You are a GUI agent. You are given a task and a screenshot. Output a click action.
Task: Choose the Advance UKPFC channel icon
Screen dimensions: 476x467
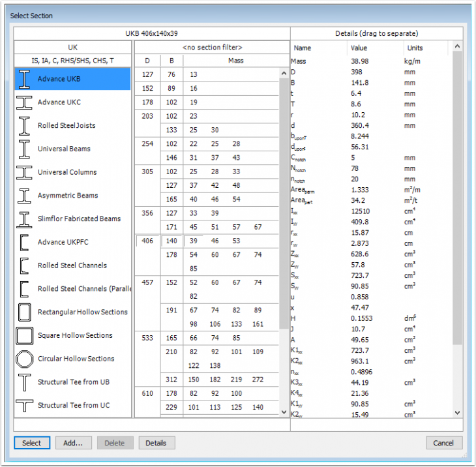pos(24,243)
